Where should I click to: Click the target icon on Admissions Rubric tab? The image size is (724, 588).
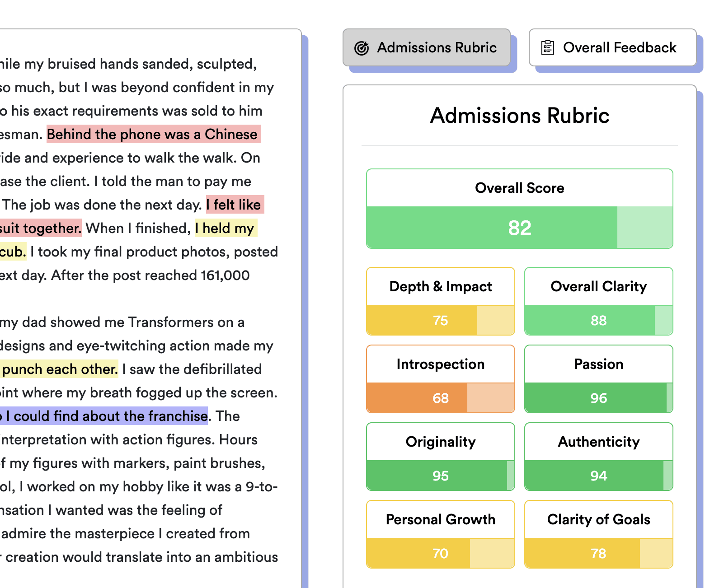[362, 48]
